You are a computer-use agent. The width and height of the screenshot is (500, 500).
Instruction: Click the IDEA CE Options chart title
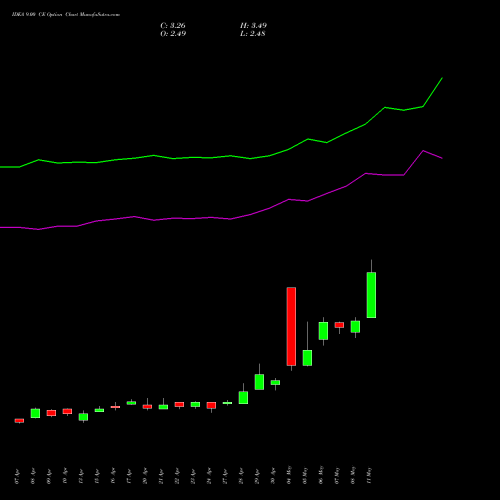click(66, 15)
